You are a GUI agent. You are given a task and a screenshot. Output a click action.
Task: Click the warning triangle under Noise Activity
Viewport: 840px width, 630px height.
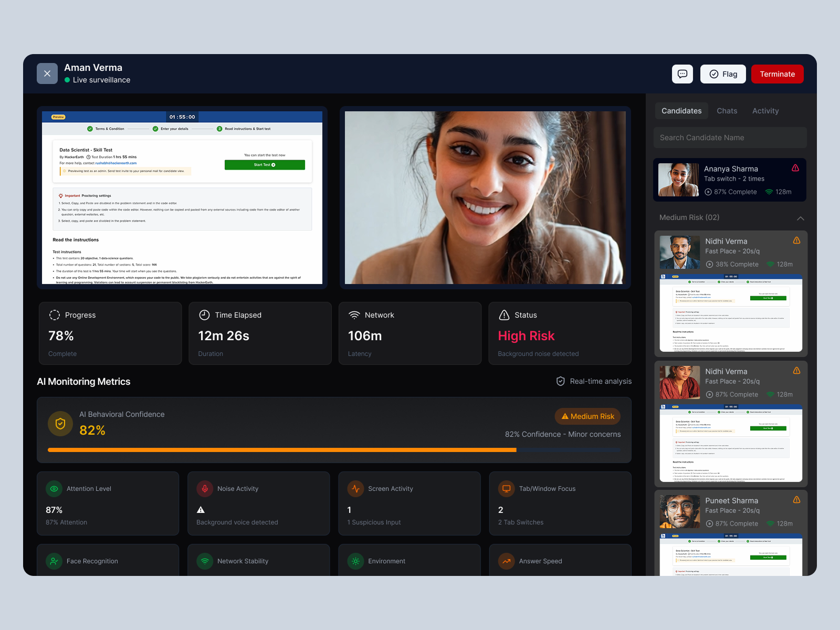[x=201, y=509]
